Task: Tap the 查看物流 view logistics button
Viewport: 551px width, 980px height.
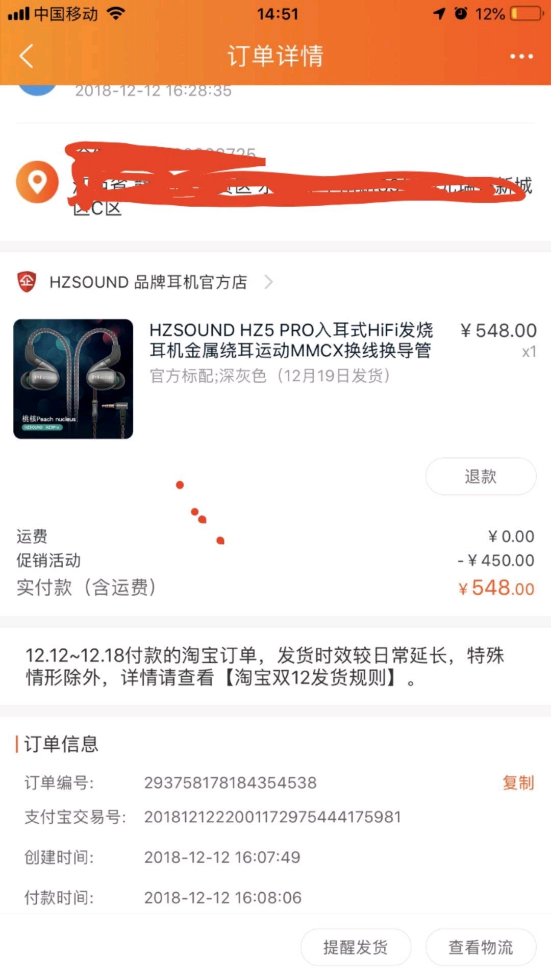Action: click(x=481, y=947)
